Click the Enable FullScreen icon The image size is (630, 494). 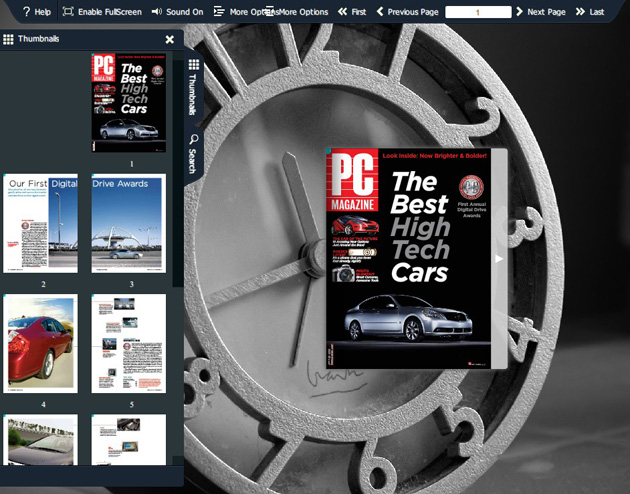[68, 12]
